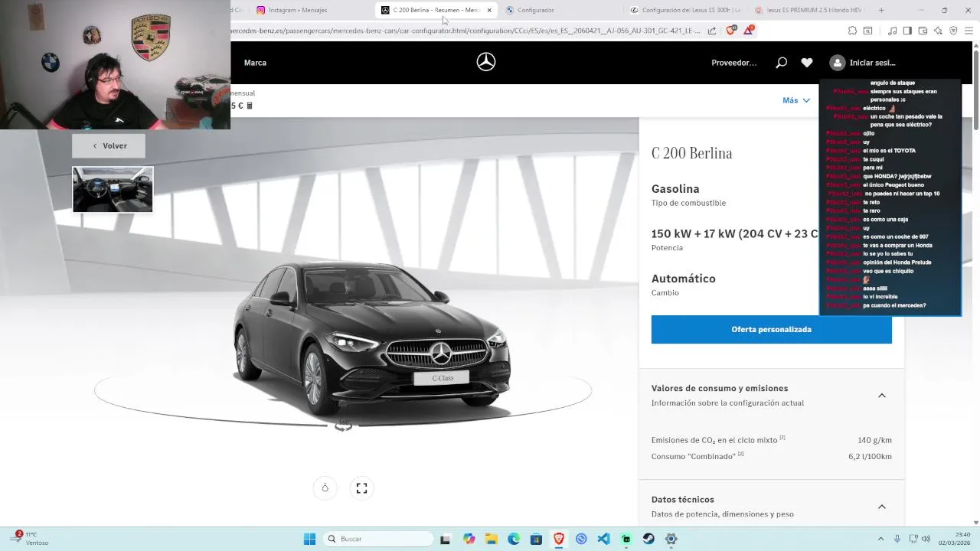Launch Microsoft Edge from taskbar
This screenshot has width=980, height=551.
tap(514, 539)
